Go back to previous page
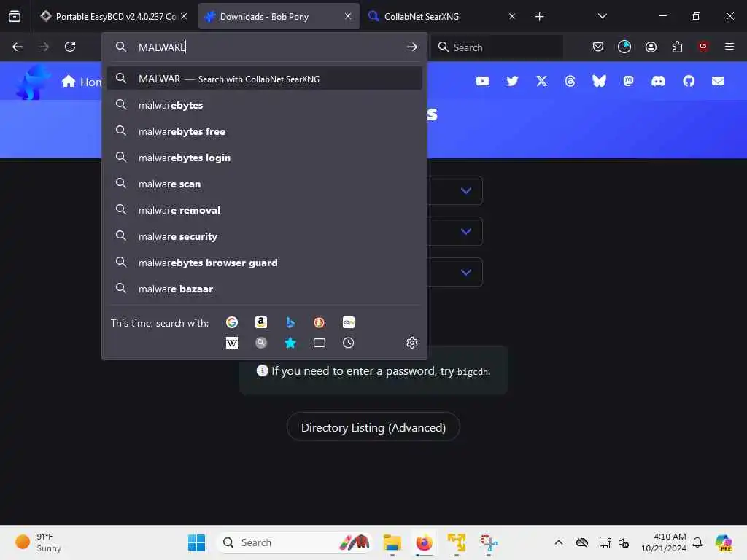 18,47
